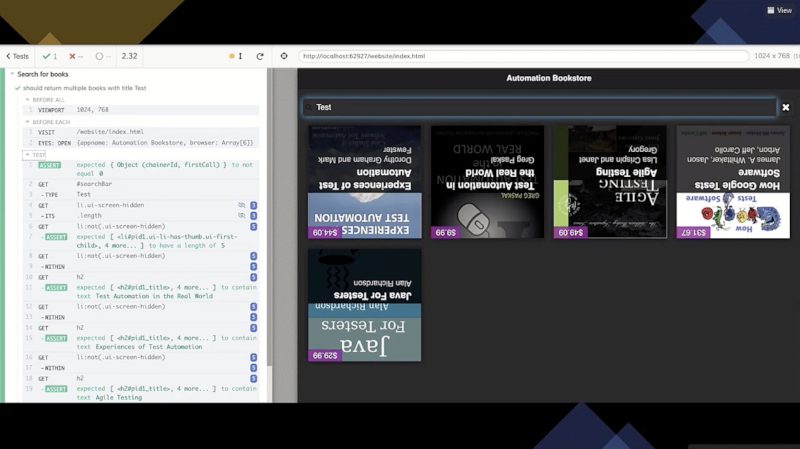Select the Java For Testers book thumbnail
The height and width of the screenshot is (449, 800).
click(364, 305)
